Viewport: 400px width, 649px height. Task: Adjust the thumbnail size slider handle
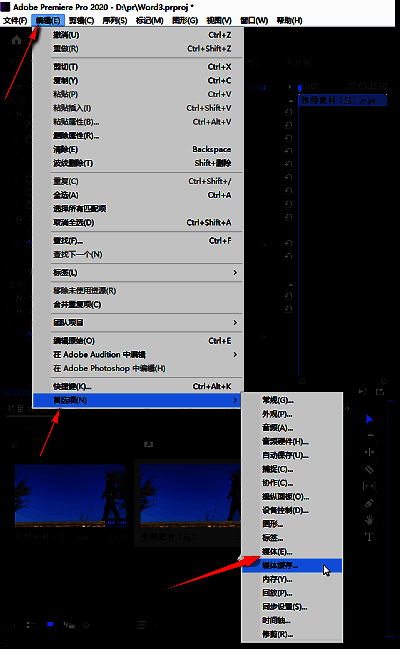point(86,625)
